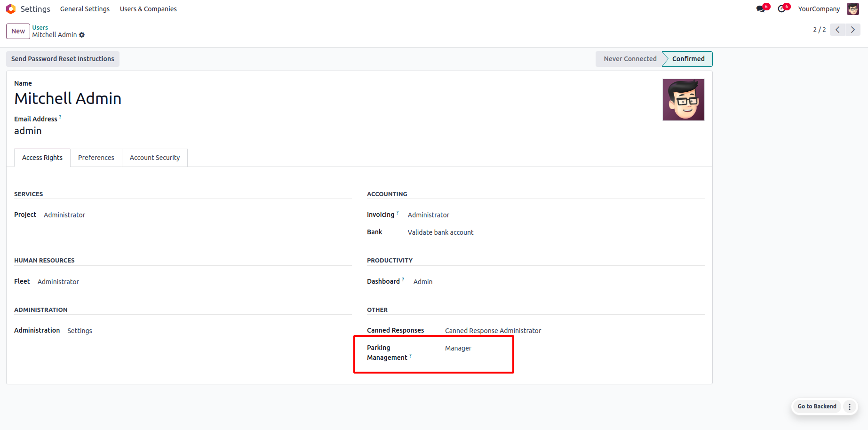Change the Fleet role selection
This screenshot has width=868, height=430.
58,282
